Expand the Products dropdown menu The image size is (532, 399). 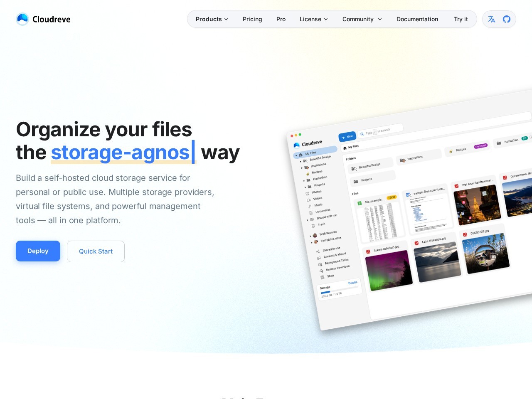click(212, 19)
